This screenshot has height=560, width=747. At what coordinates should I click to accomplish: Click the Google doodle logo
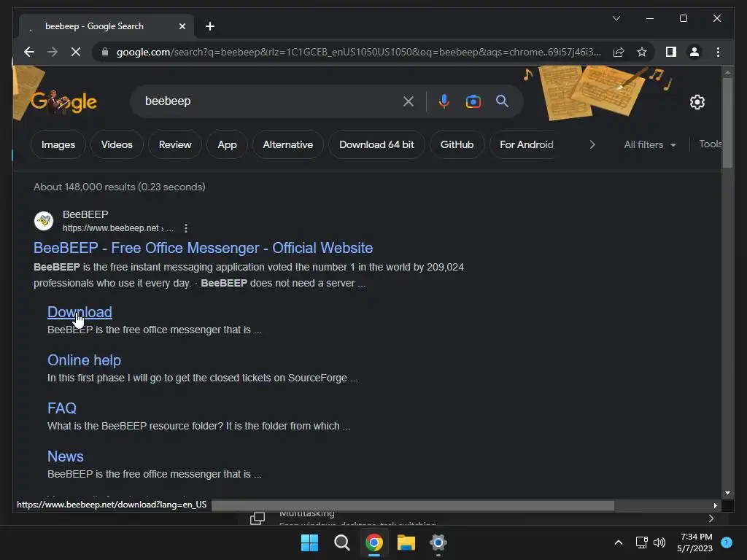point(63,101)
